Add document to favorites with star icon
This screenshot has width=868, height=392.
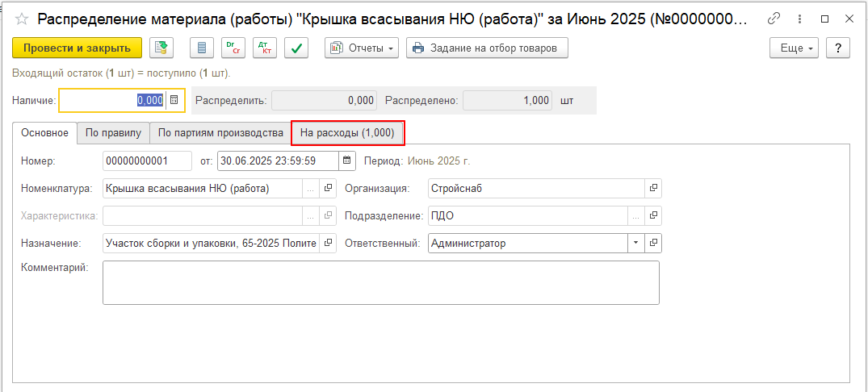pos(22,19)
